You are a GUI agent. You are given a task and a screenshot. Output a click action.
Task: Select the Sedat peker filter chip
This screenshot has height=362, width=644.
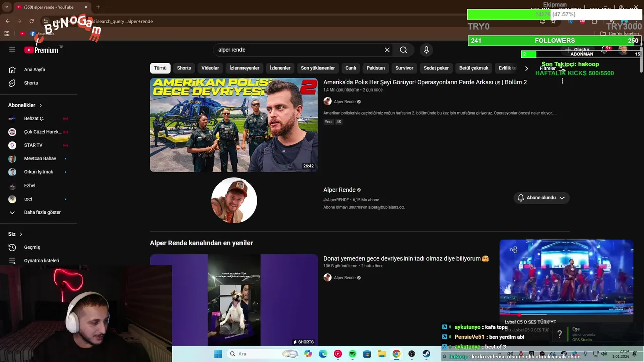pyautogui.click(x=436, y=68)
